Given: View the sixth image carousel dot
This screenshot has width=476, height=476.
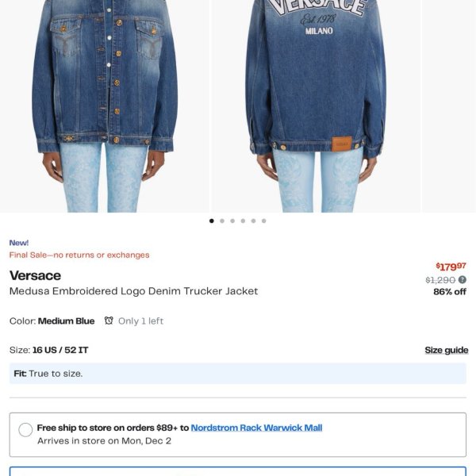Looking at the screenshot, I should click(x=264, y=221).
